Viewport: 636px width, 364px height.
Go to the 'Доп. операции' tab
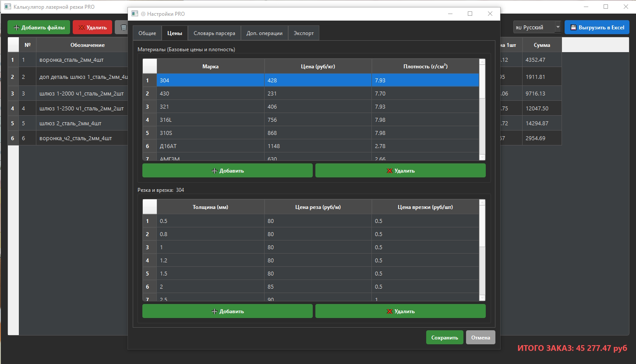click(x=264, y=33)
